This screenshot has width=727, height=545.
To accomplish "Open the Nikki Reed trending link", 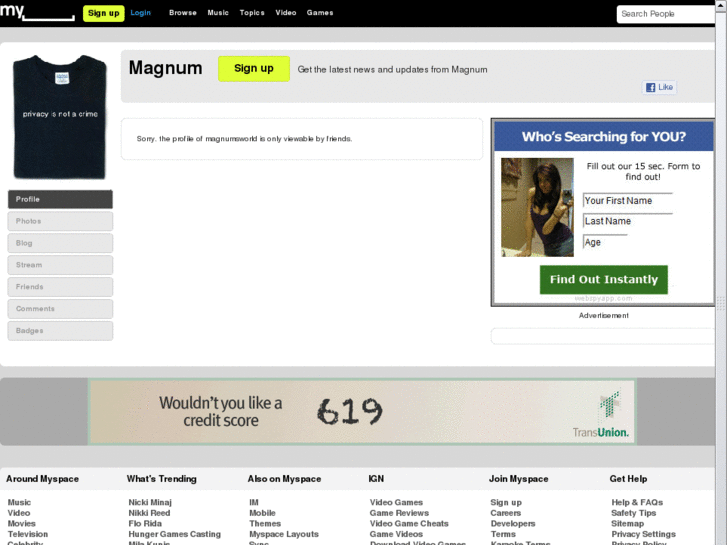I will [149, 513].
